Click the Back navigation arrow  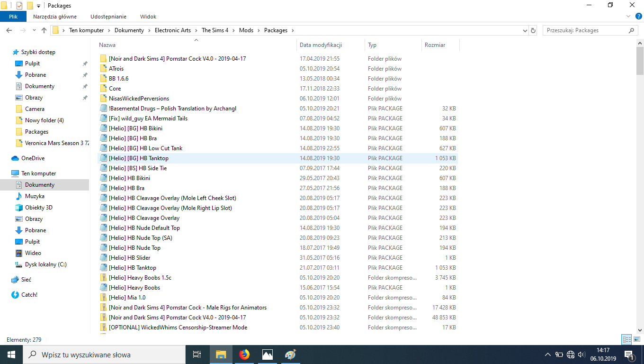[9, 30]
